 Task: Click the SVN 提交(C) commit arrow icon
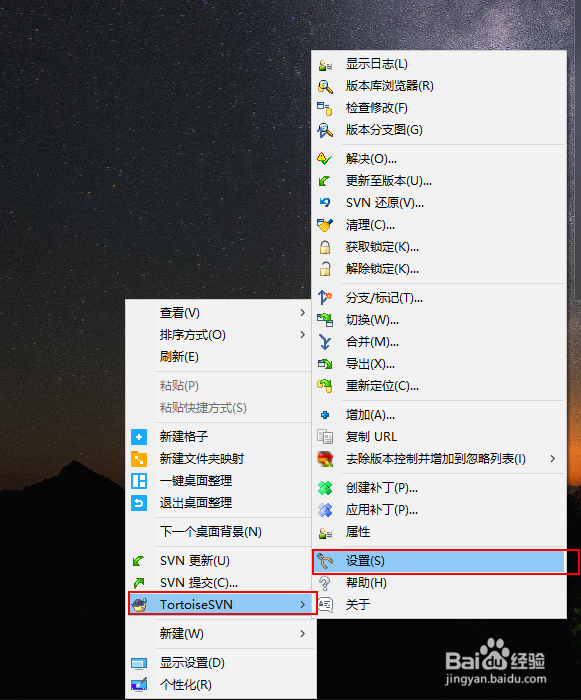(x=139, y=583)
